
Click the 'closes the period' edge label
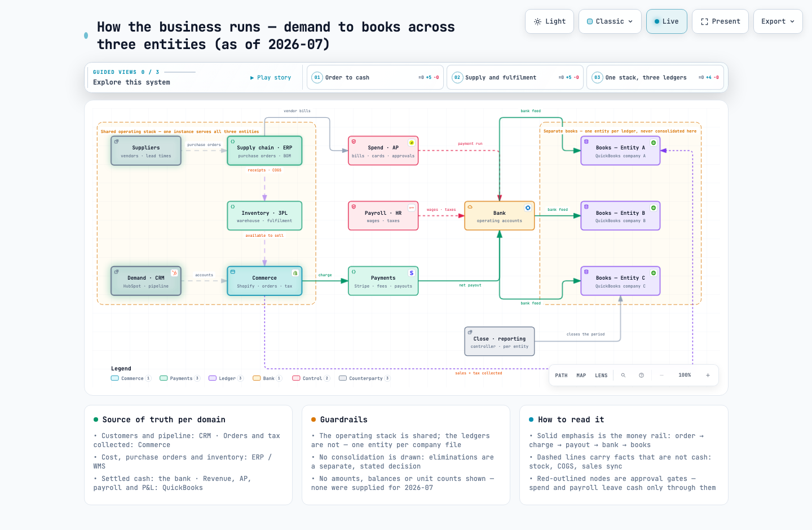tap(585, 334)
